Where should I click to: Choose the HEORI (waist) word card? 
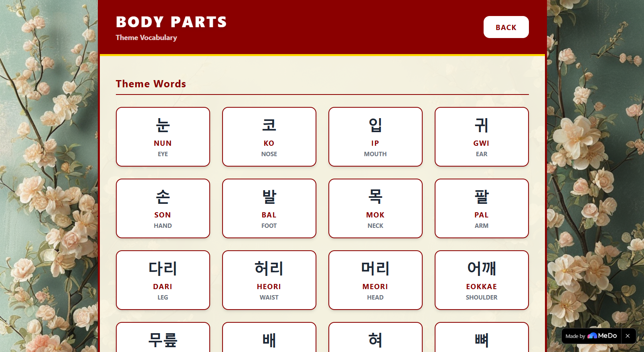coord(269,280)
